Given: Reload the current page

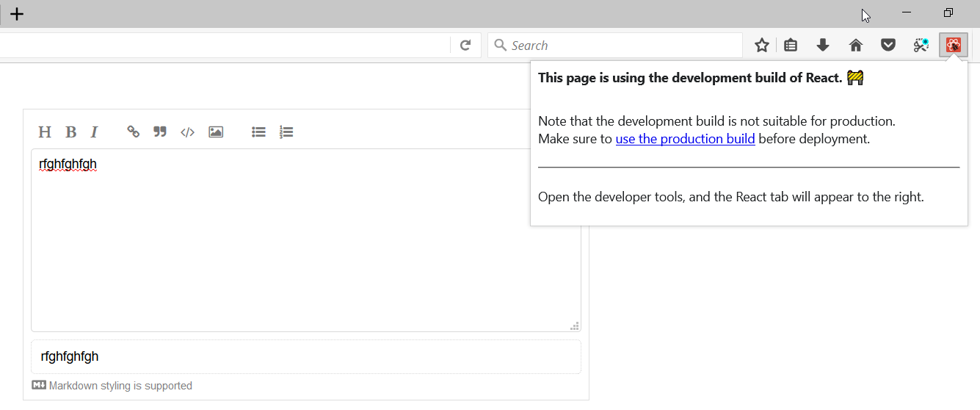Looking at the screenshot, I should 465,46.
